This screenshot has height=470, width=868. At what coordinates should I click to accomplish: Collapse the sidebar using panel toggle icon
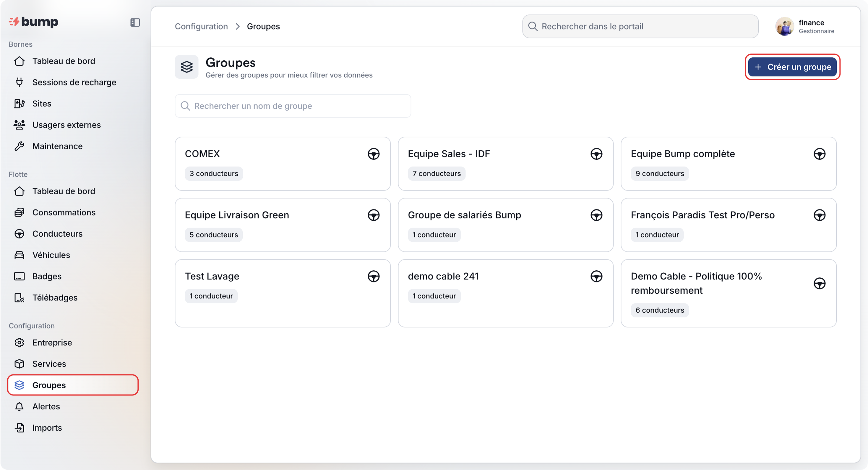point(135,22)
